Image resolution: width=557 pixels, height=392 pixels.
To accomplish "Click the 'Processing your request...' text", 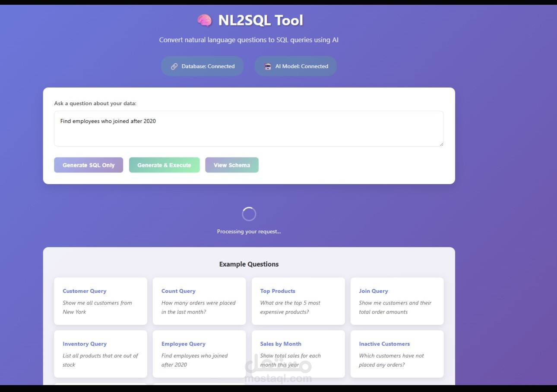I will click(249, 232).
